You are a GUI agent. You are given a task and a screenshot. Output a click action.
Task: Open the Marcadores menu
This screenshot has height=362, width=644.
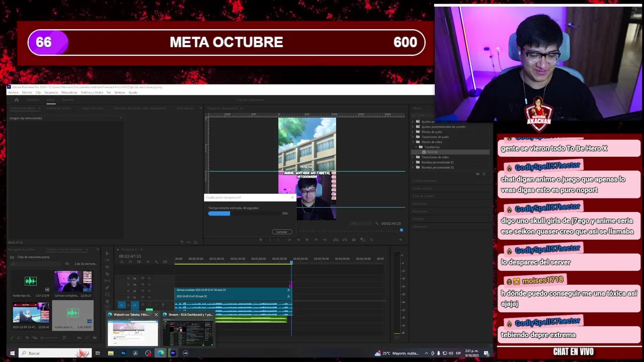[69, 93]
